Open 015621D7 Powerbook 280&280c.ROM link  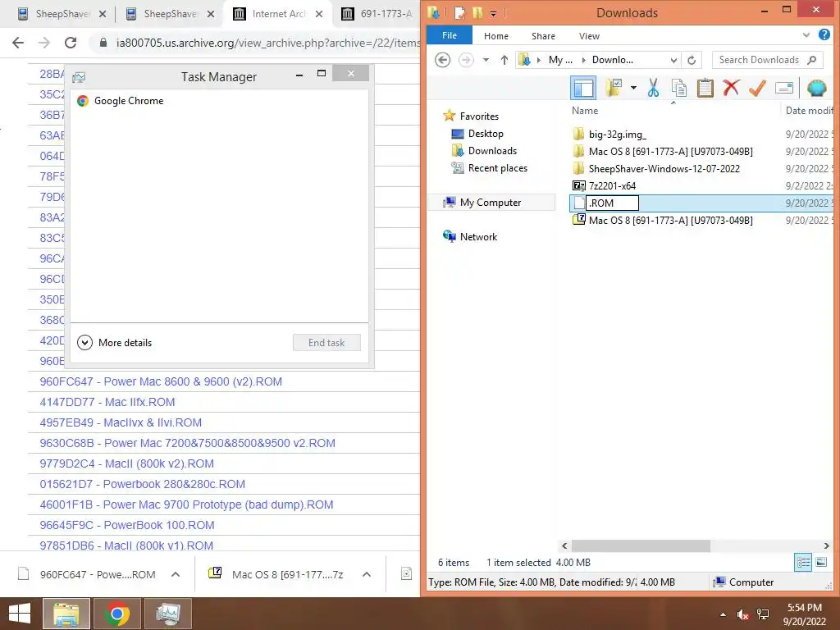click(143, 484)
